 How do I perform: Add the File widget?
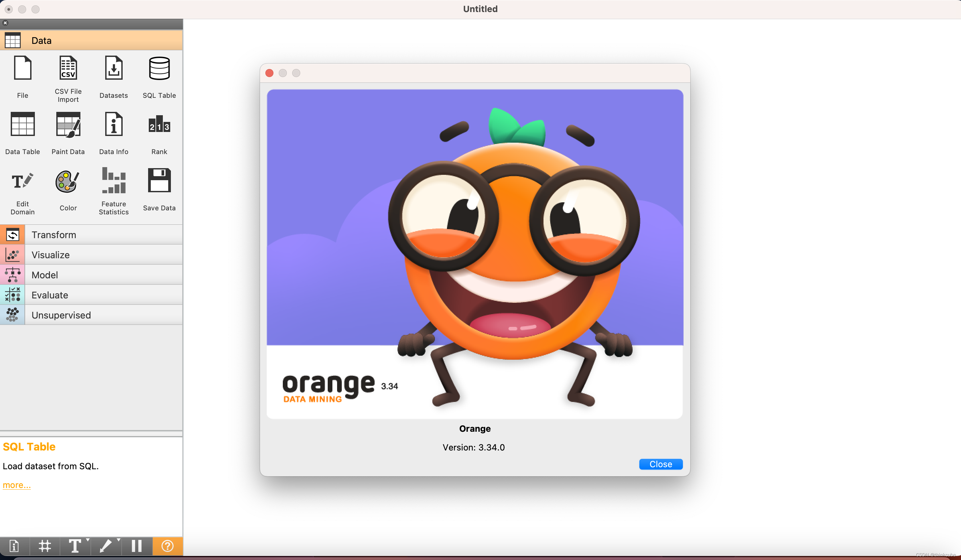coord(22,77)
